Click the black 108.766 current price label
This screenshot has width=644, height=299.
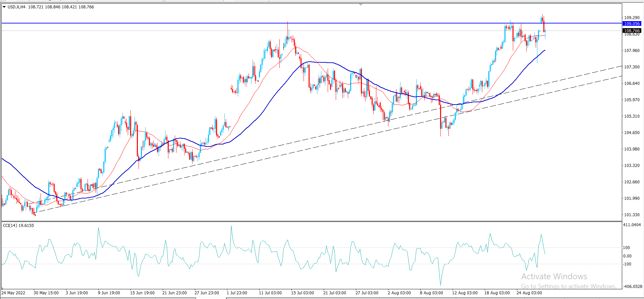click(x=632, y=31)
